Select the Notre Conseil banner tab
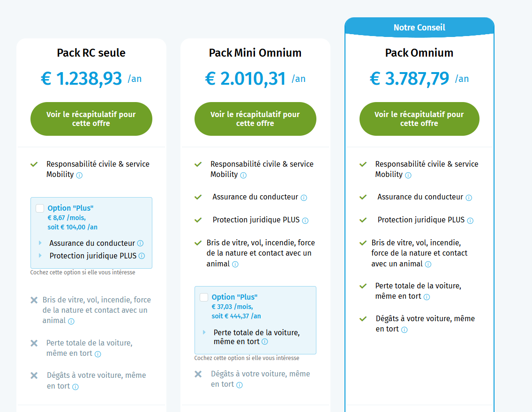 click(420, 27)
